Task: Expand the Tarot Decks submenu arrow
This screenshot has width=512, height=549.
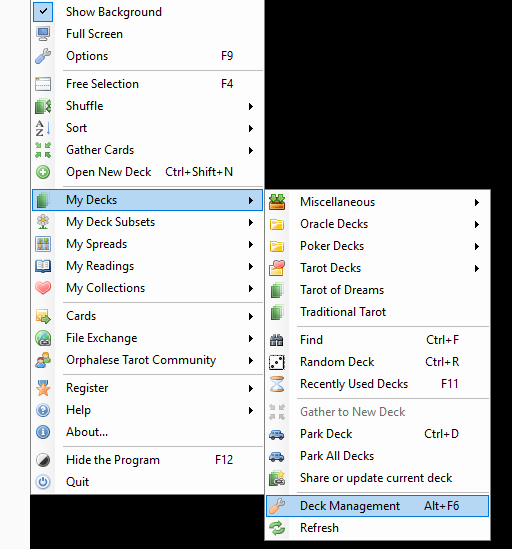Action: [x=477, y=269]
